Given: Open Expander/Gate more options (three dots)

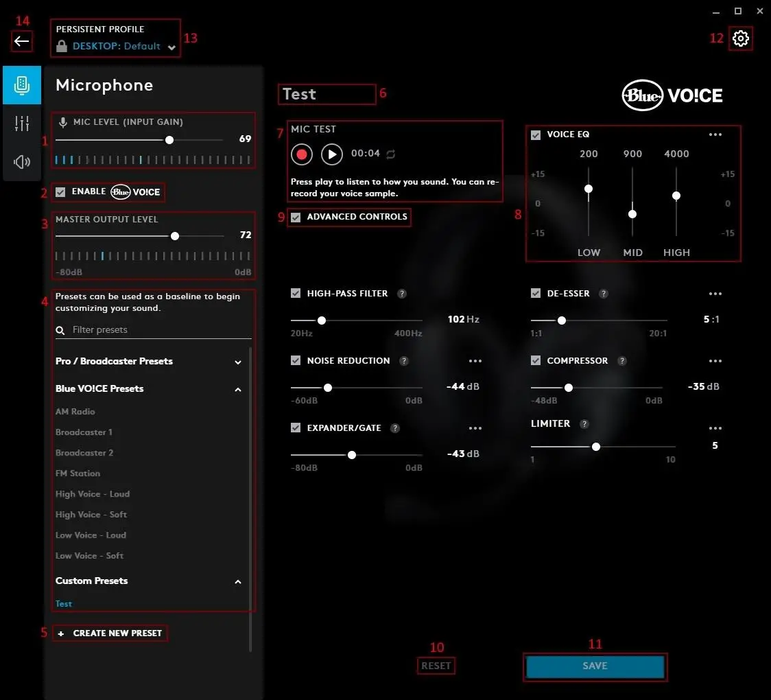Looking at the screenshot, I should pos(475,428).
